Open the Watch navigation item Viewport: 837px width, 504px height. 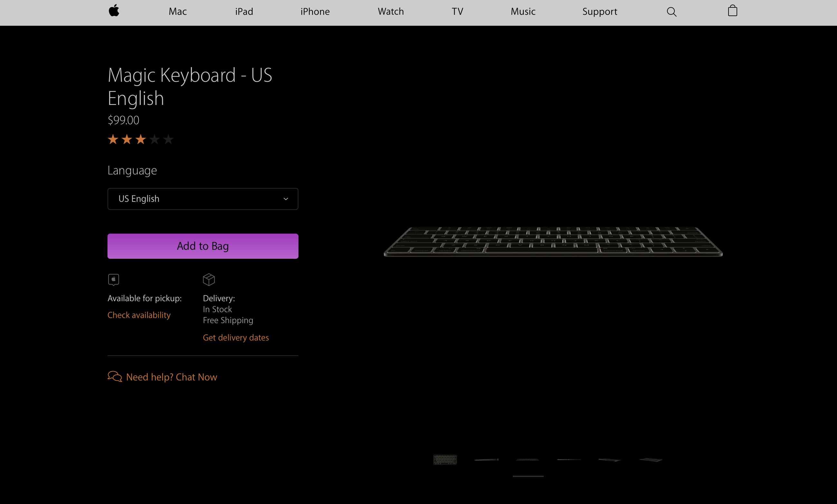pos(390,12)
